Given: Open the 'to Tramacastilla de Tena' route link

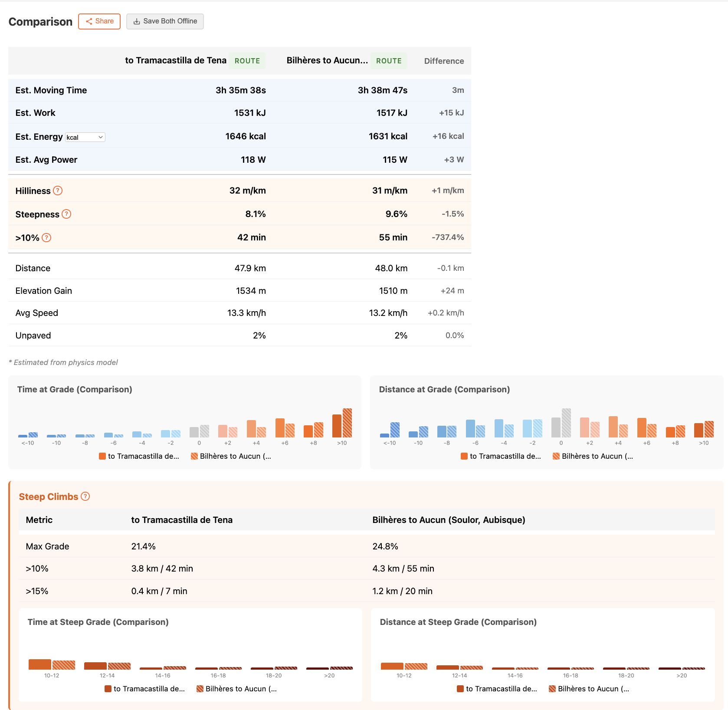Looking at the screenshot, I should coord(175,60).
